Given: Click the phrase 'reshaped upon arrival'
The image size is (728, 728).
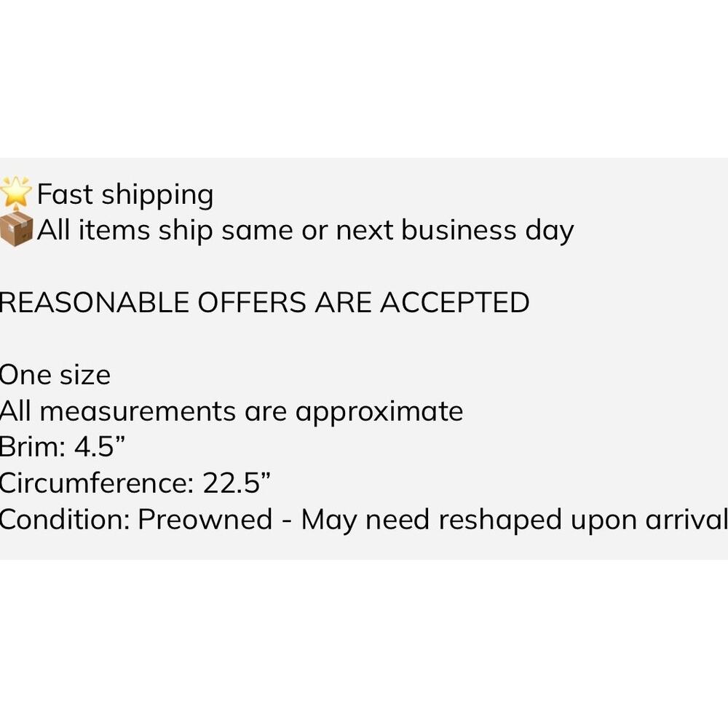Looking at the screenshot, I should coord(583,521).
